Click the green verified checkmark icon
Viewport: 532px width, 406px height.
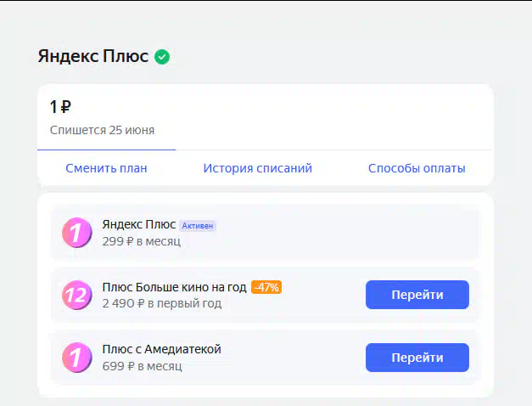(x=162, y=57)
